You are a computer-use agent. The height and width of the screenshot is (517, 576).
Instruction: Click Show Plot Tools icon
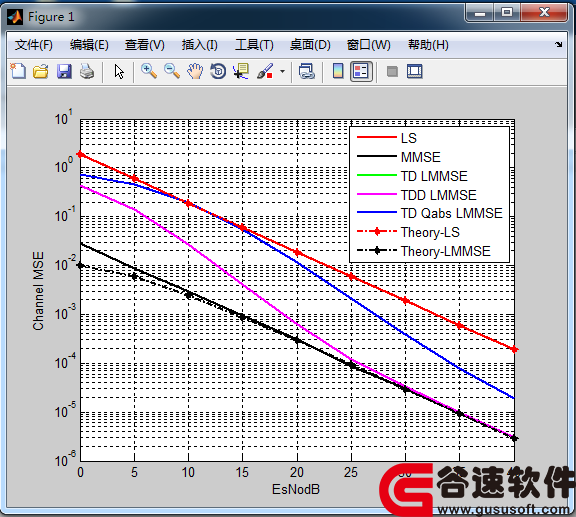coord(415,71)
